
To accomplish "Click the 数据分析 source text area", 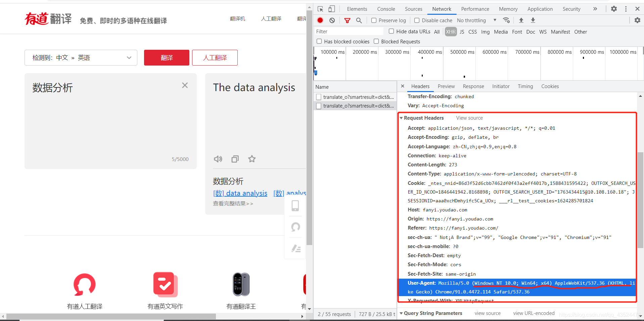I will 110,121.
